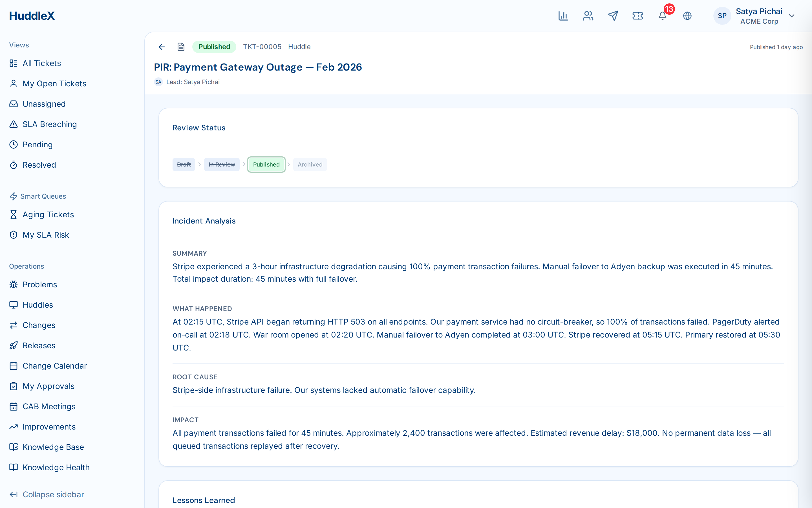
Task: Click the PIR Payment Gateway Outage title
Action: (258, 67)
